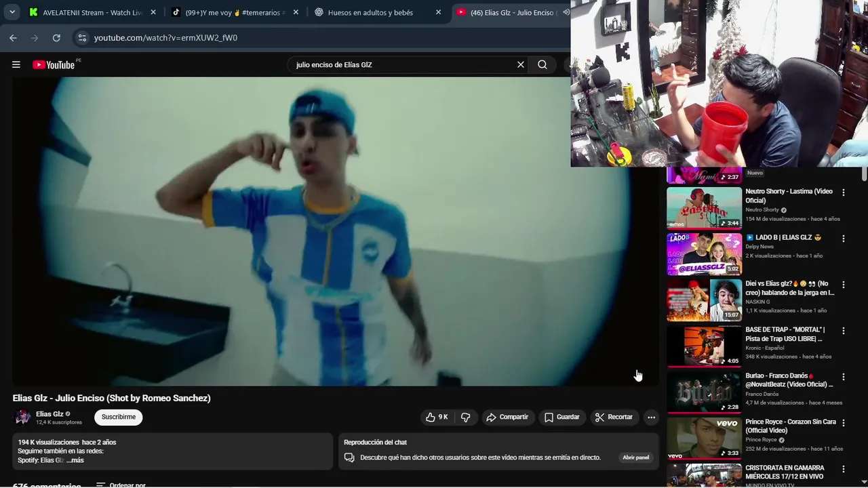Image resolution: width=868 pixels, height=488 pixels.
Task: Go back with the browser back arrow
Action: [x=13, y=38]
